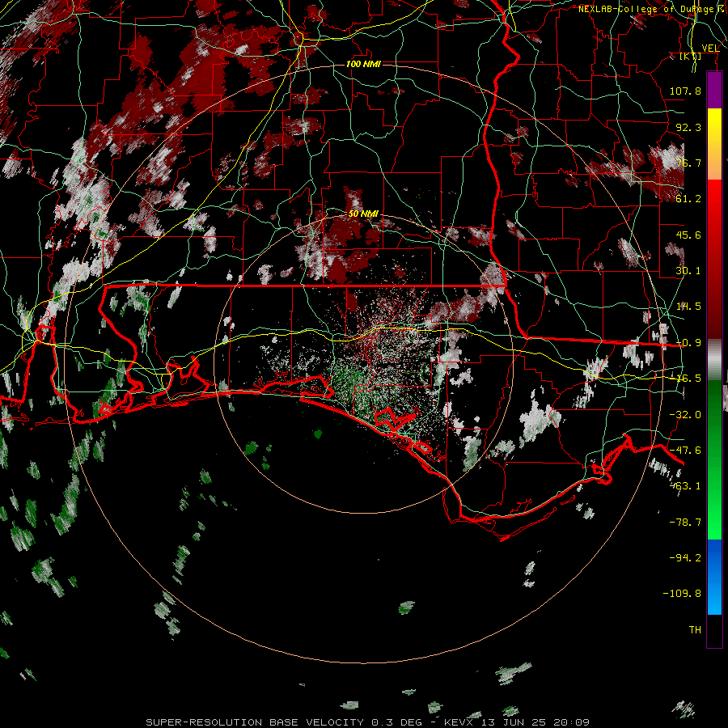Click the 76.7 velocity scale value
The image size is (728, 728).
click(688, 163)
